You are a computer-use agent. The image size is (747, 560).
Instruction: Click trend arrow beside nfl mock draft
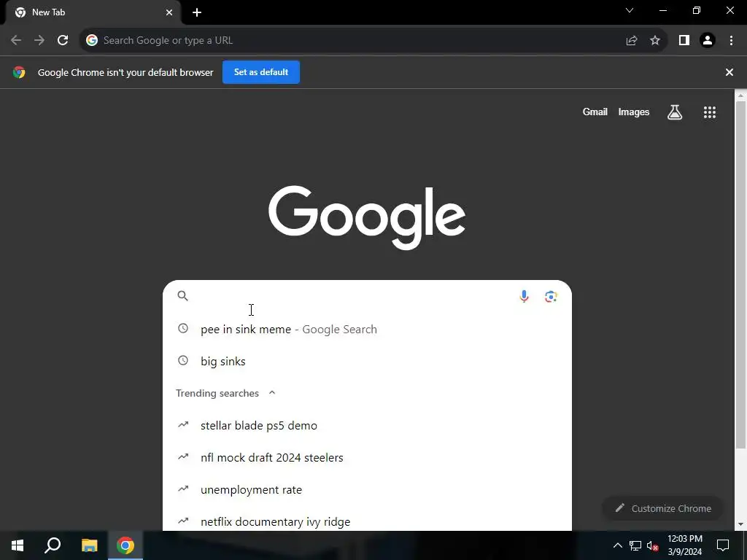[x=183, y=456]
